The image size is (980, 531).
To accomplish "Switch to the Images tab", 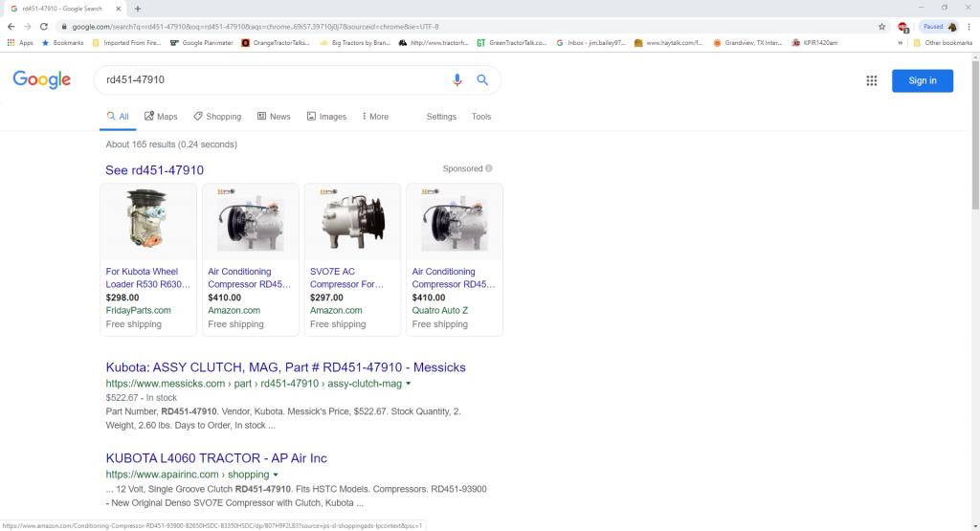I will point(326,117).
